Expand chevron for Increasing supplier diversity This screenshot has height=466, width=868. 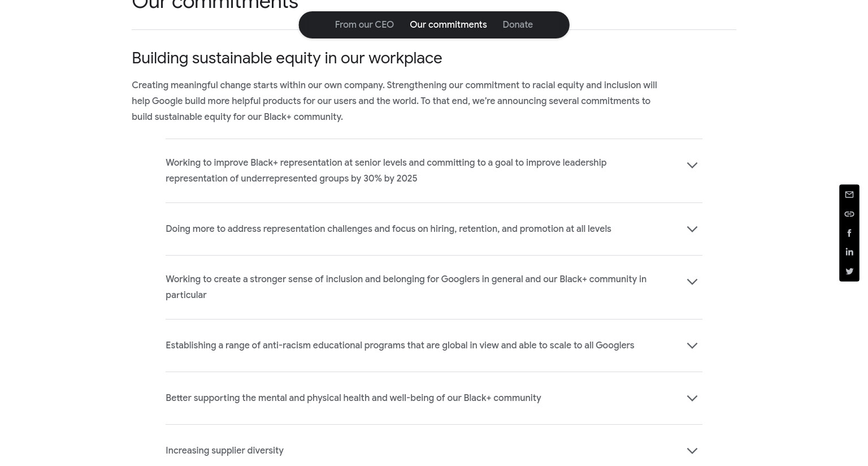coord(692,451)
